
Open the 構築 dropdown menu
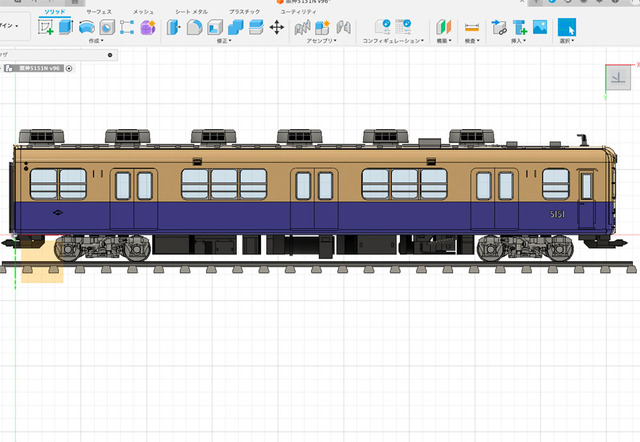pos(444,41)
